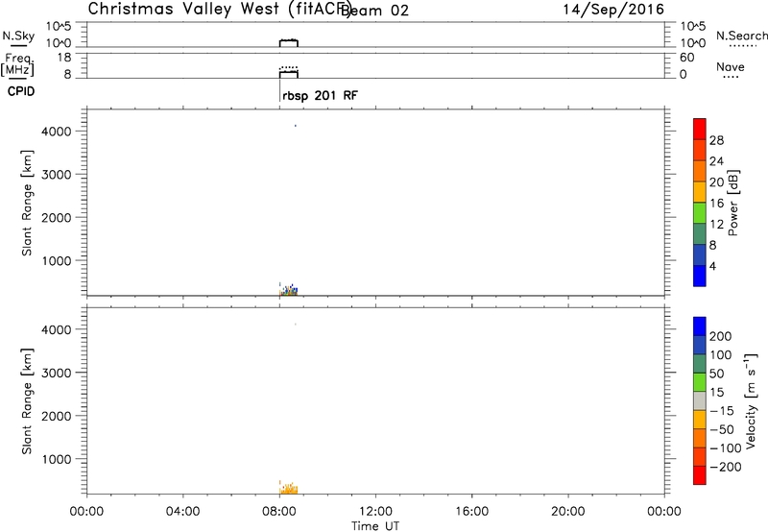Click the '4000' tick in the power panel

(57, 132)
